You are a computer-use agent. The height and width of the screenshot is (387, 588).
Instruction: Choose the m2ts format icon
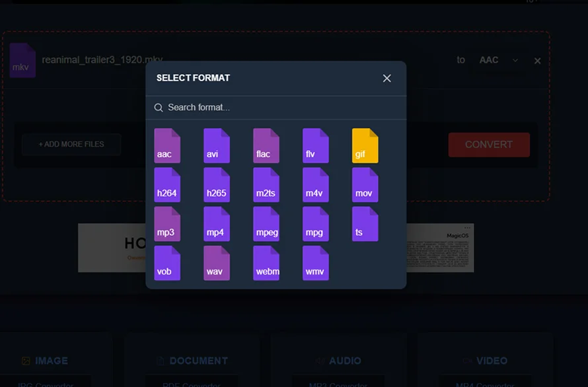pyautogui.click(x=266, y=185)
